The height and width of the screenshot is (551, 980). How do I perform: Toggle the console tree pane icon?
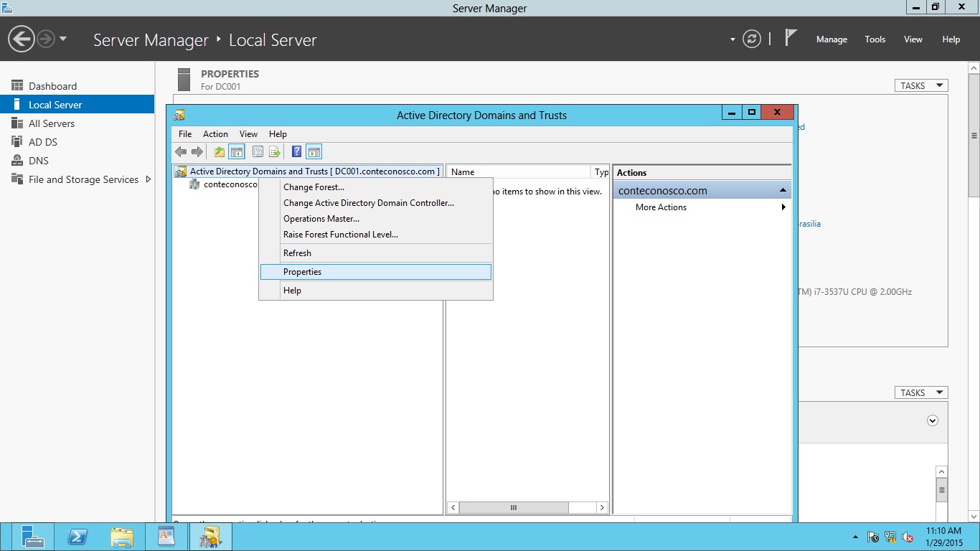237,151
